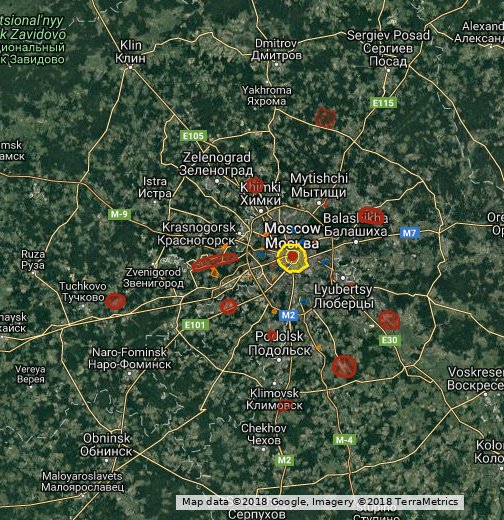
Task: Click the E105 highway shield
Action: (x=193, y=136)
